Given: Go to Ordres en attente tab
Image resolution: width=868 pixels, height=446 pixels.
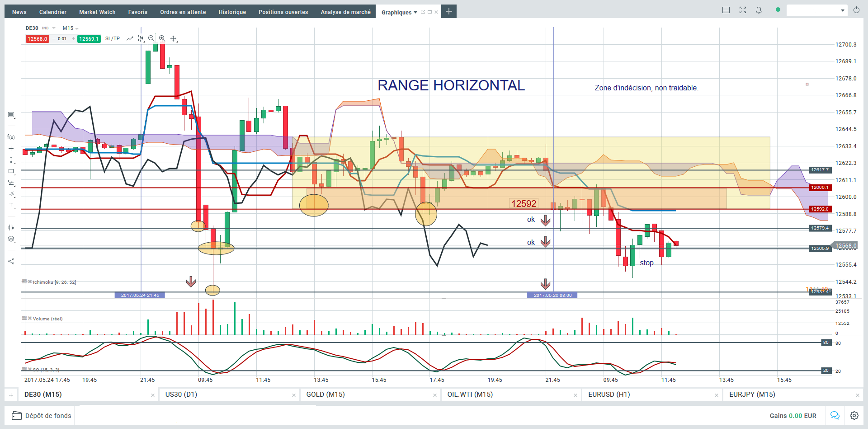Looking at the screenshot, I should 183,12.
